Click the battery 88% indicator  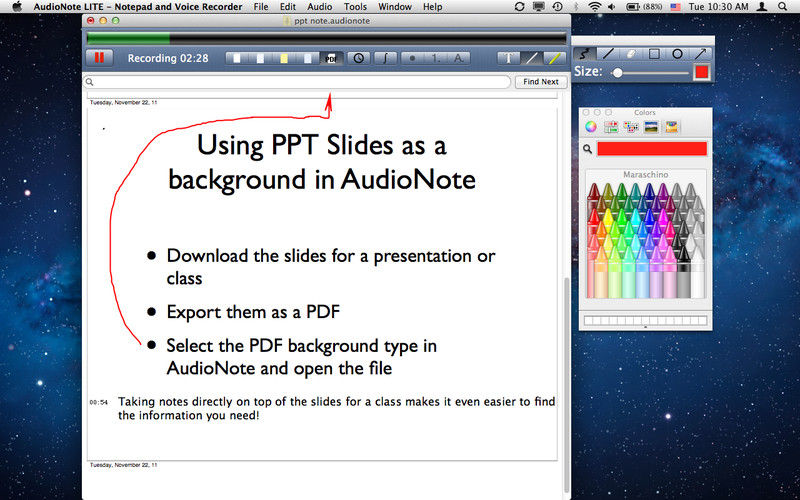(645, 7)
